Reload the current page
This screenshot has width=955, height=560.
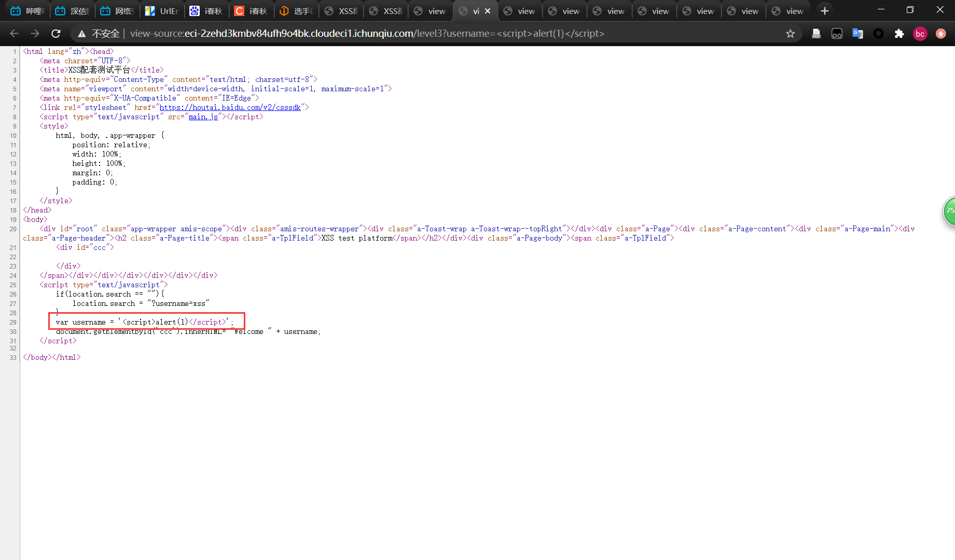tap(56, 34)
